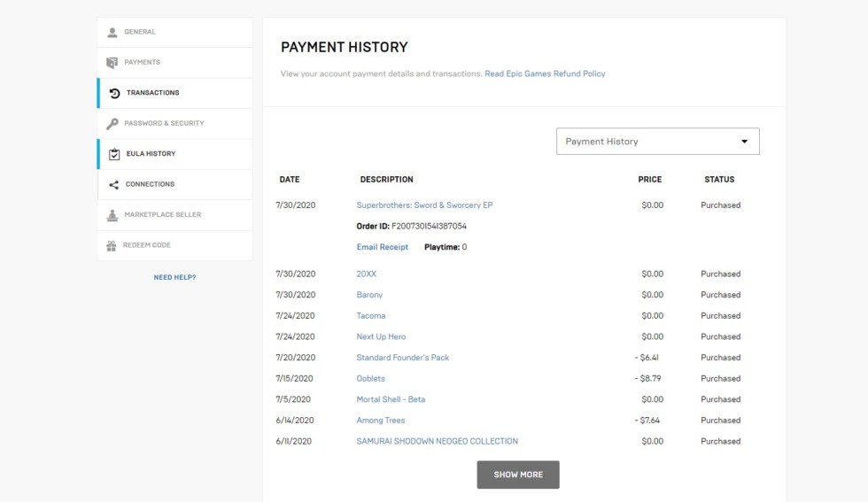Click the EULA History clipboard icon
This screenshot has height=502, width=868.
point(114,154)
